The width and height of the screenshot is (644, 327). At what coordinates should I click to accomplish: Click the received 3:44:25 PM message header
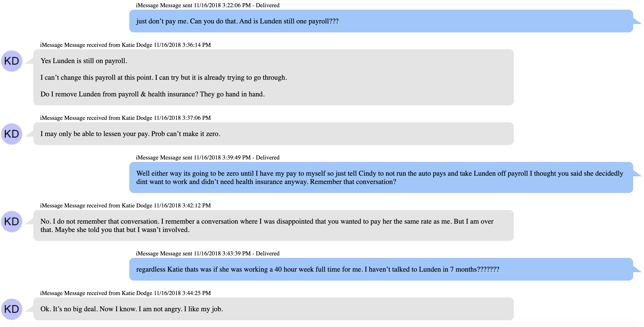click(x=125, y=293)
